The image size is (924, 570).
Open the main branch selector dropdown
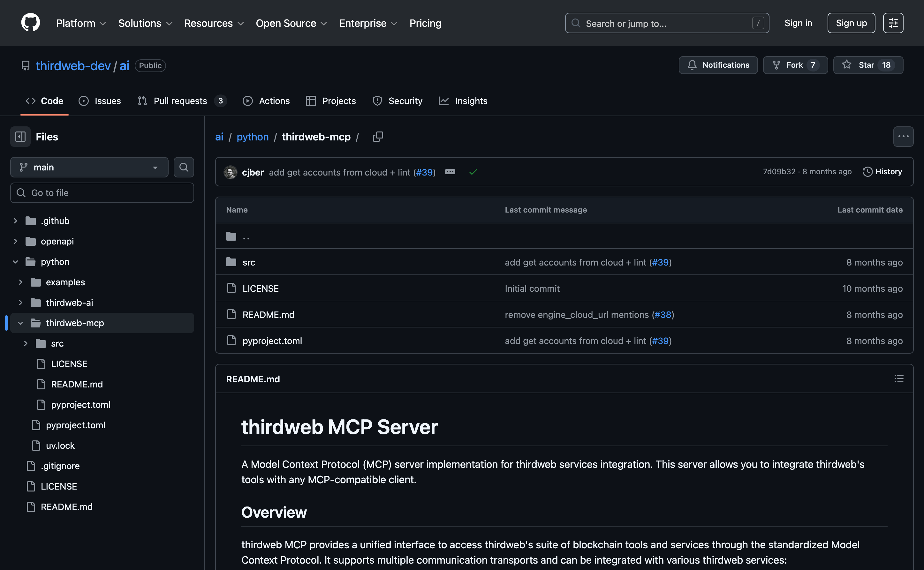(x=89, y=167)
